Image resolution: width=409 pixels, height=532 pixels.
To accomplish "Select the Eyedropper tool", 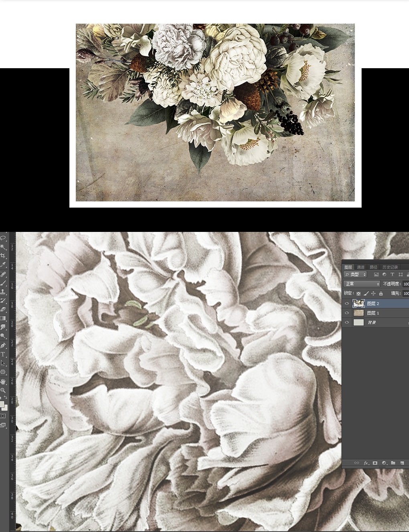I will [x=3, y=265].
